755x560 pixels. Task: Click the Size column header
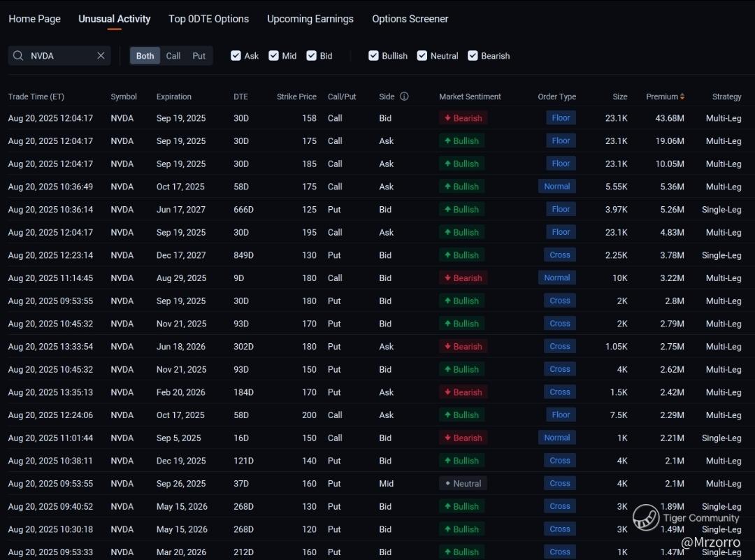pyautogui.click(x=620, y=96)
